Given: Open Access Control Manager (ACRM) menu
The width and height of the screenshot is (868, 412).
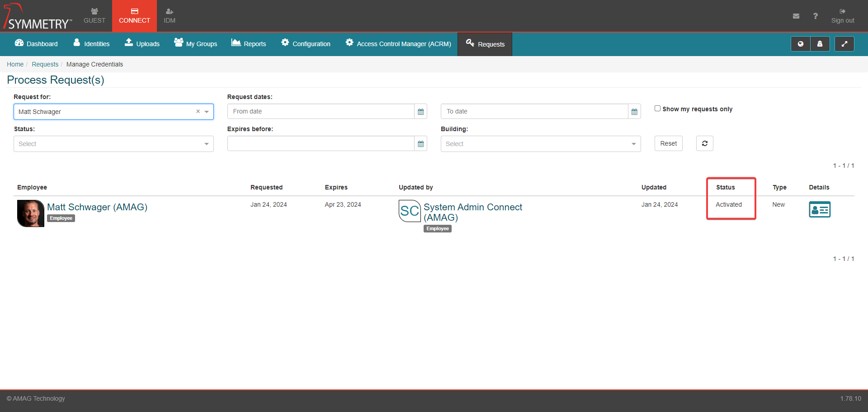Looking at the screenshot, I should (x=398, y=44).
